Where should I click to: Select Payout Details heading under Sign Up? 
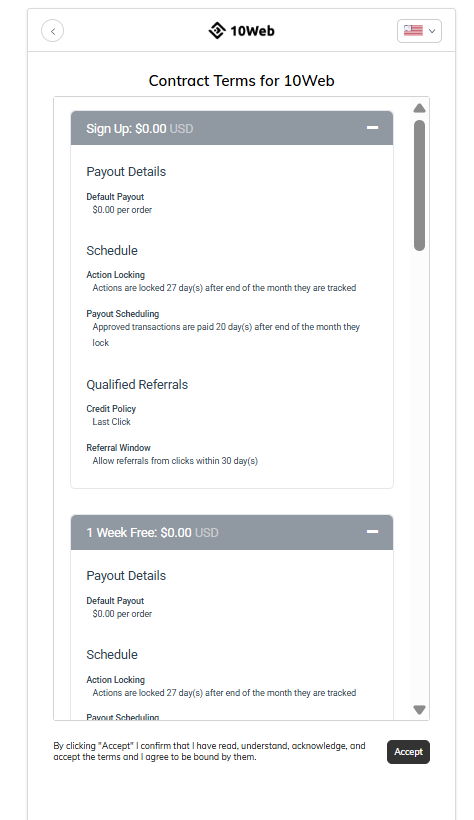[x=126, y=172]
